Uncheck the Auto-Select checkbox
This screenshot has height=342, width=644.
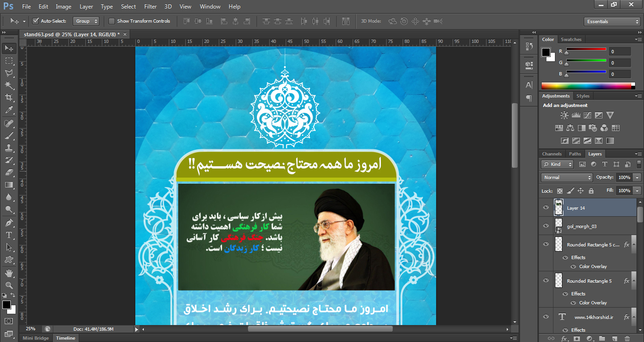pyautogui.click(x=35, y=21)
